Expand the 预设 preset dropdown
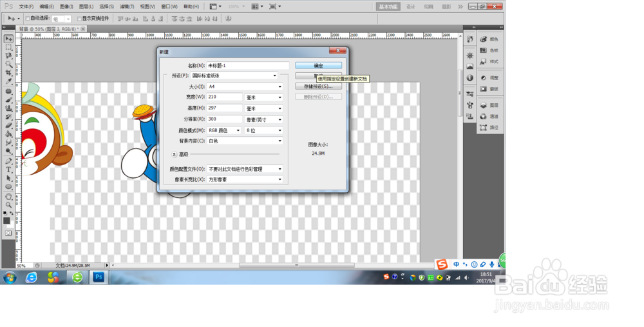The height and width of the screenshot is (327, 644). pyautogui.click(x=234, y=75)
